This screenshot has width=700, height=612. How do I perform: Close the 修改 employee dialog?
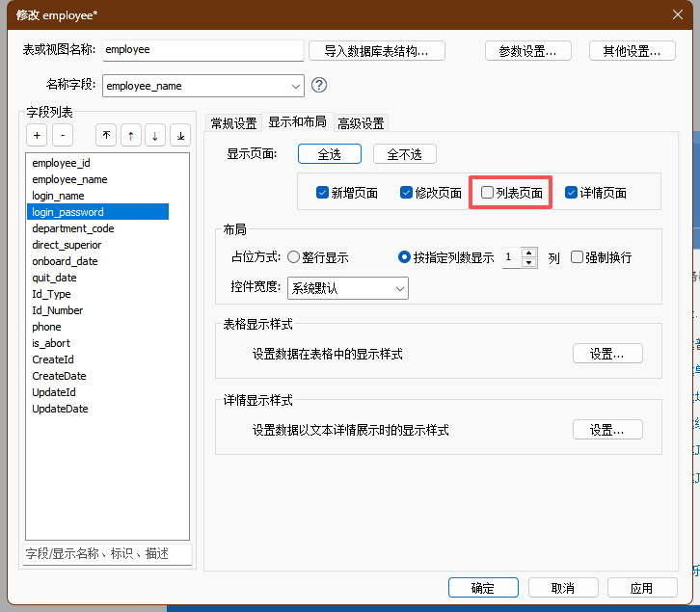tap(678, 13)
